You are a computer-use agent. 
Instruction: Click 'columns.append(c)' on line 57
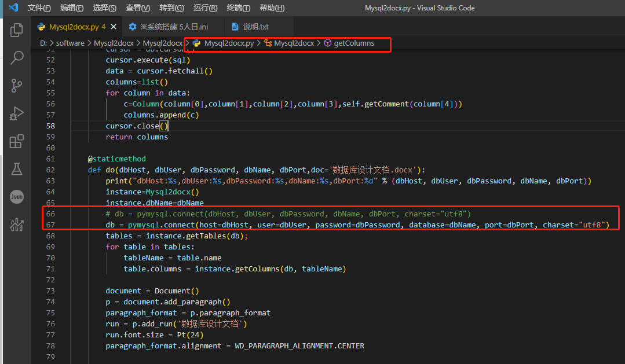pos(161,115)
